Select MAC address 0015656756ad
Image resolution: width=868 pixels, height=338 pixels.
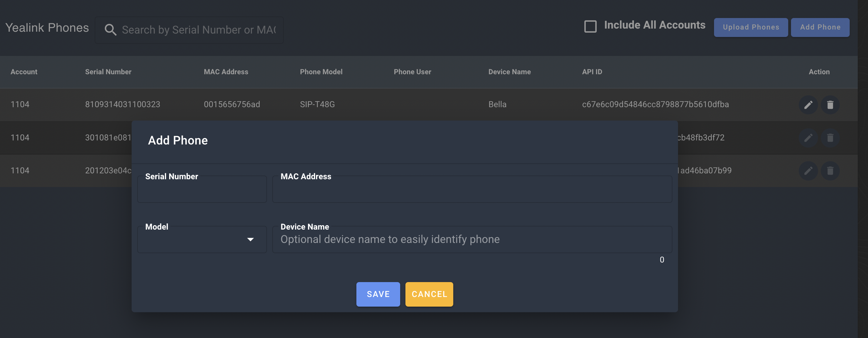pyautogui.click(x=232, y=105)
